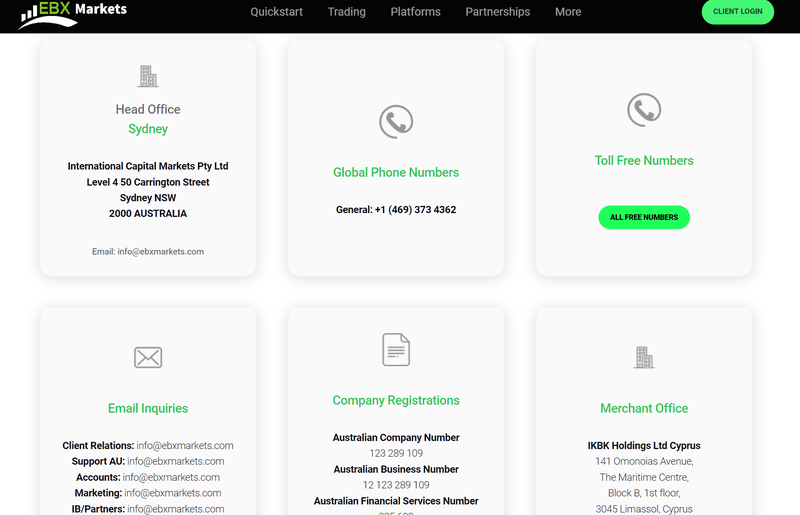800x515 pixels.
Task: Click the 141 Omonoias Avenue text
Action: click(644, 461)
